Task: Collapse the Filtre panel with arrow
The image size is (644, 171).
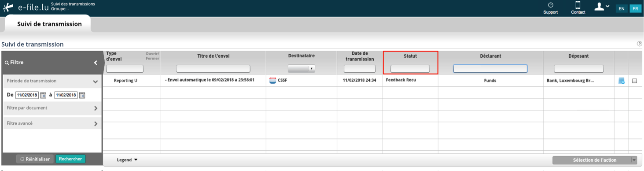Action: [x=96, y=63]
